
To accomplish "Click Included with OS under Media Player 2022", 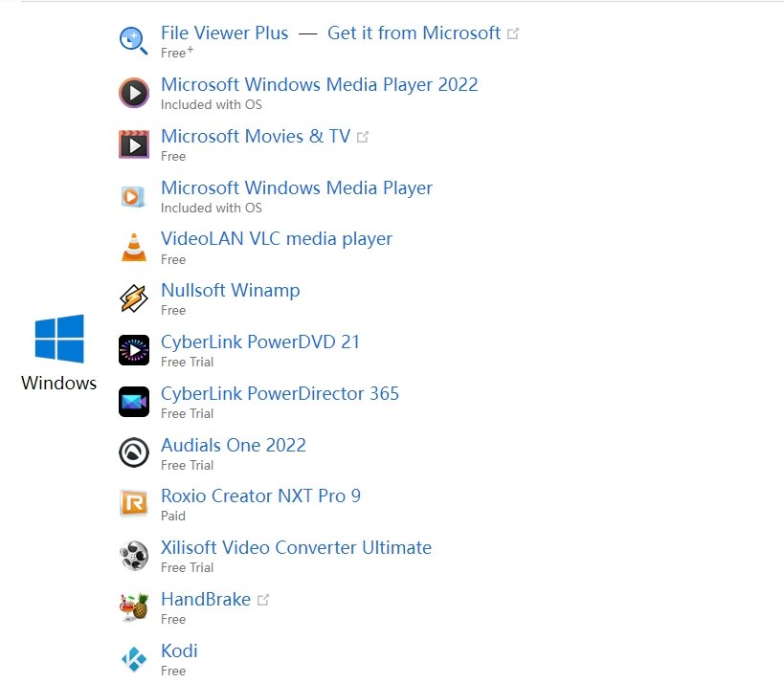I will (212, 105).
